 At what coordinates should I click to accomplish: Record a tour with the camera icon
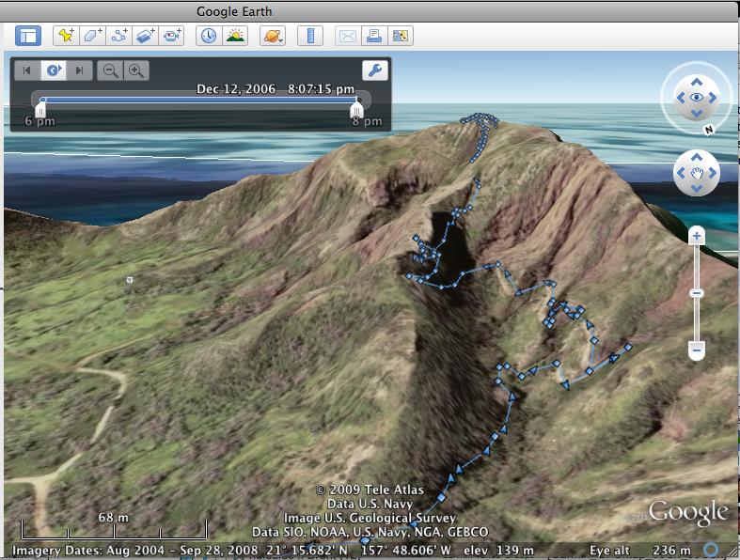[x=171, y=36]
